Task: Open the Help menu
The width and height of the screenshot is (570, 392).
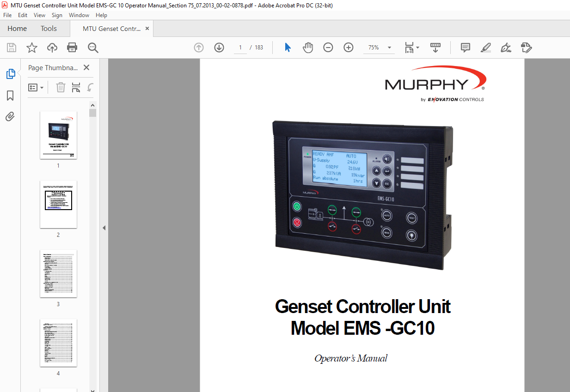Action: tap(101, 15)
